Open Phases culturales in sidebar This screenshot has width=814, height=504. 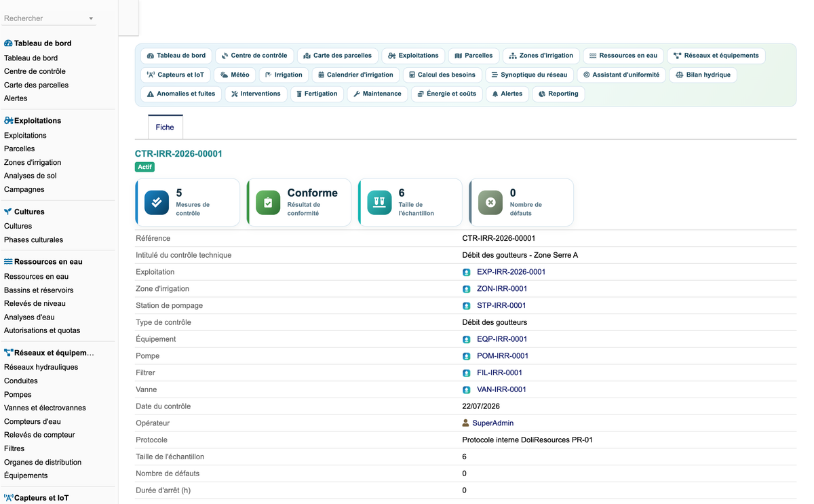[x=33, y=239]
